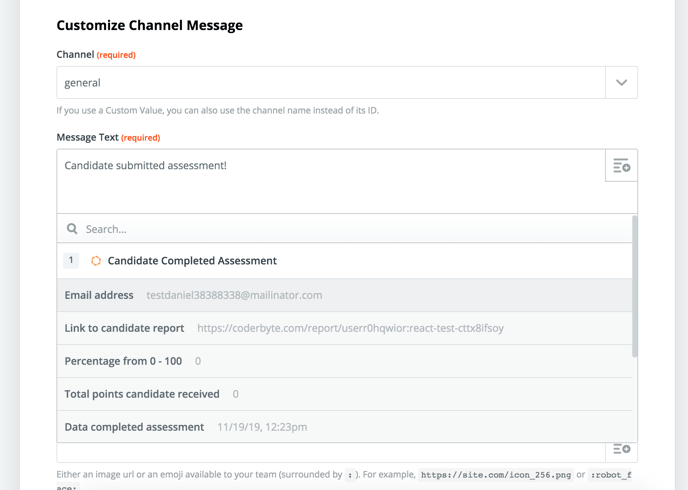Insert Total points candidate received field
Viewport: 688px width, 490px height.
[142, 394]
